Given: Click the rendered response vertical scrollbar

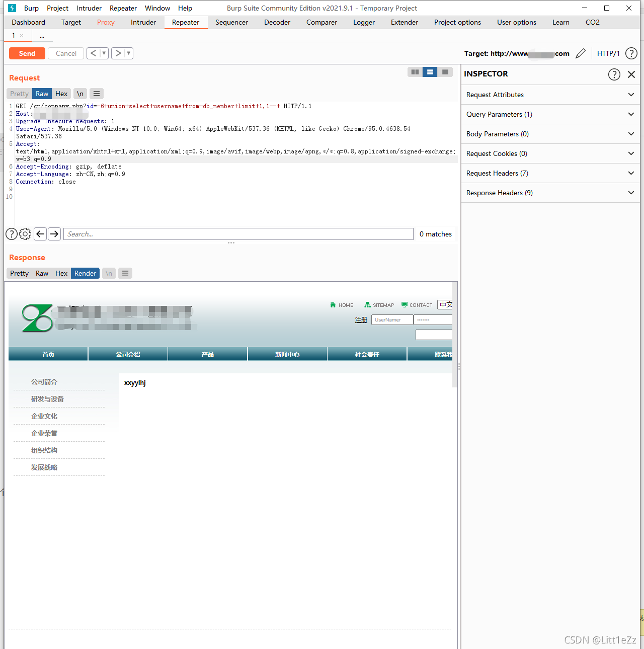Looking at the screenshot, I should pyautogui.click(x=455, y=335).
